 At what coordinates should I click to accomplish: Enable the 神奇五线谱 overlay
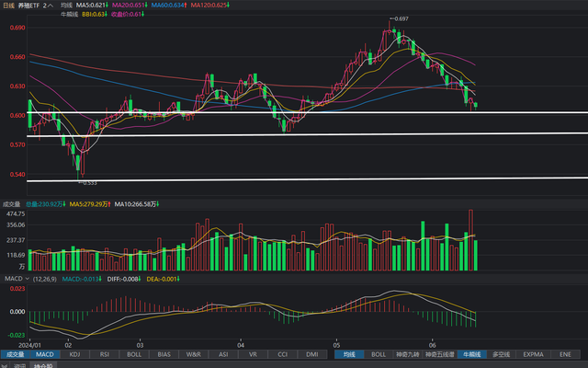tap(439, 354)
